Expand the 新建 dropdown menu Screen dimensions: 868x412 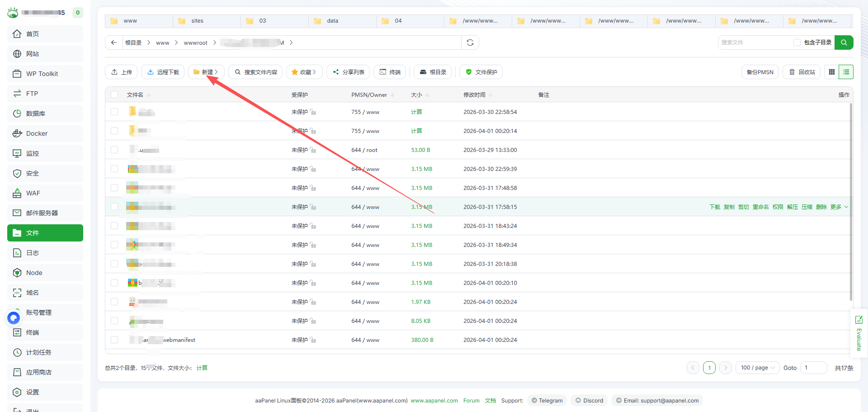pyautogui.click(x=206, y=72)
